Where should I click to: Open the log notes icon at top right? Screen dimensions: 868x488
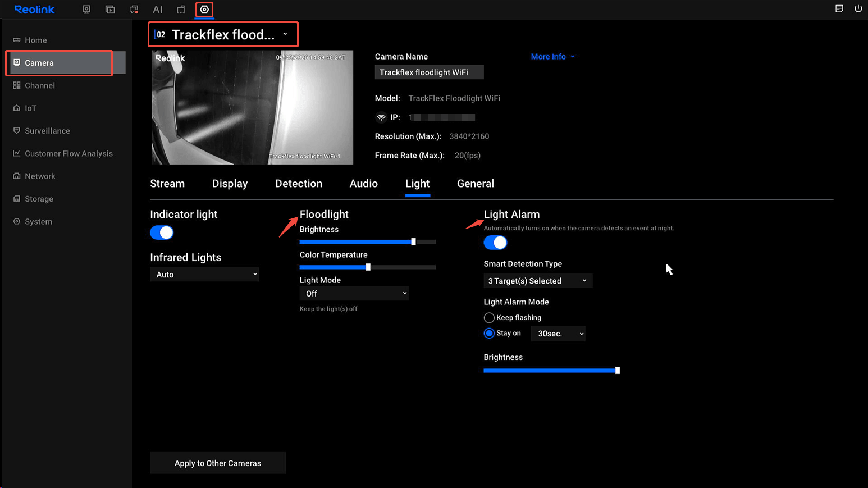(839, 8)
